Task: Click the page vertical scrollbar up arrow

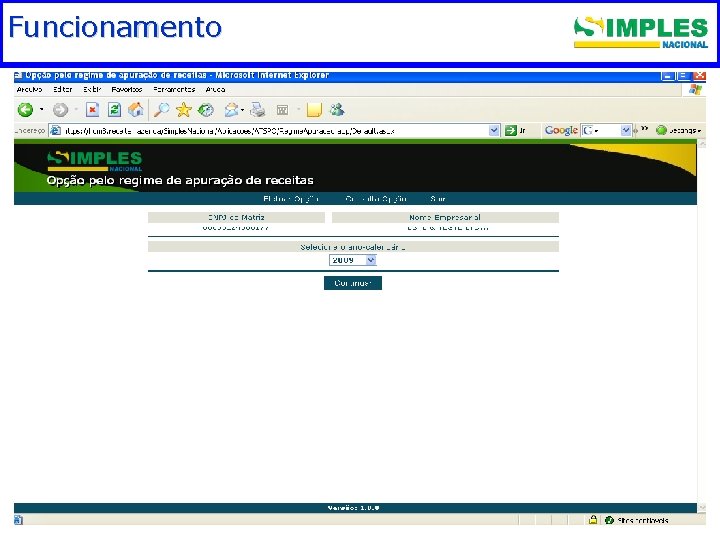Action: (x=702, y=144)
